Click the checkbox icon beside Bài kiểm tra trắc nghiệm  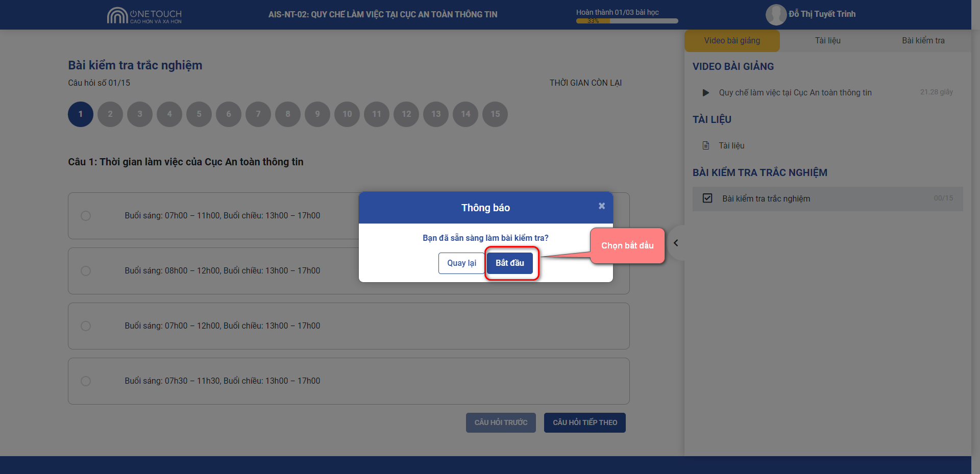click(707, 198)
